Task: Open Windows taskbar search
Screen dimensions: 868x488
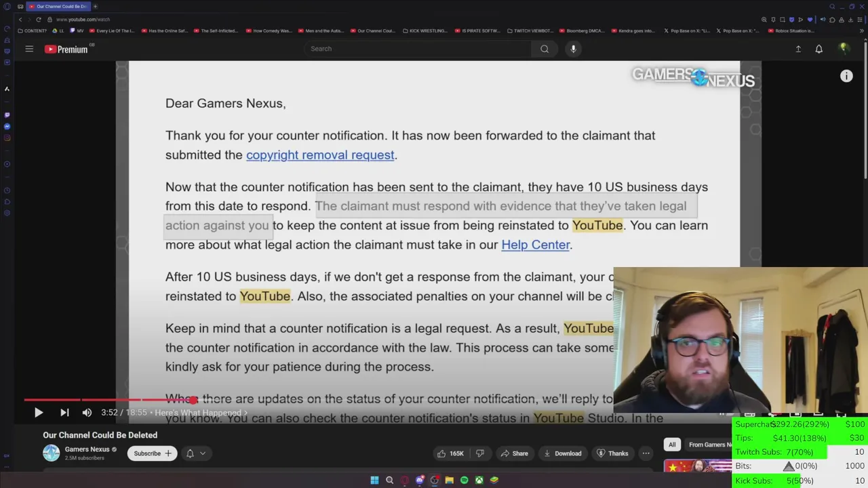Action: (x=389, y=480)
